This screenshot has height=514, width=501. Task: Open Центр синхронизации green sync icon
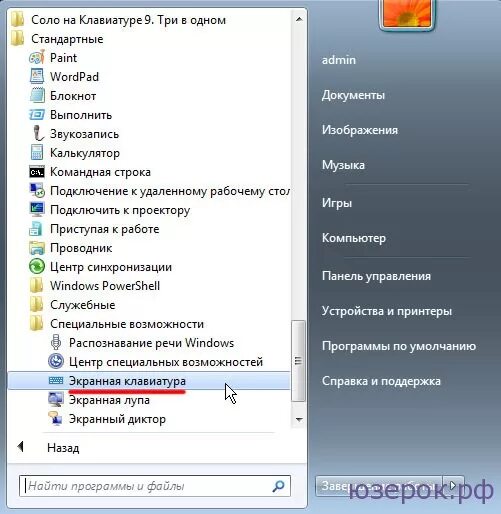point(37,267)
